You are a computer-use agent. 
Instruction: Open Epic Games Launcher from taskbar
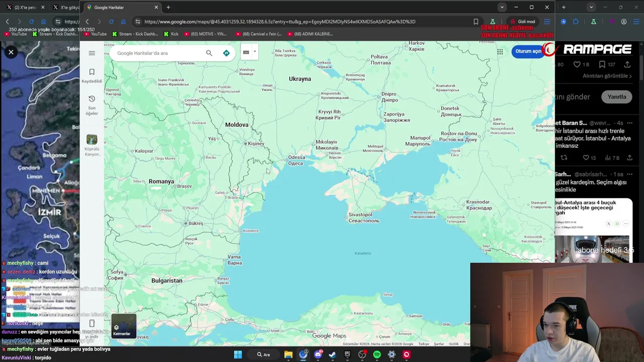click(x=347, y=354)
